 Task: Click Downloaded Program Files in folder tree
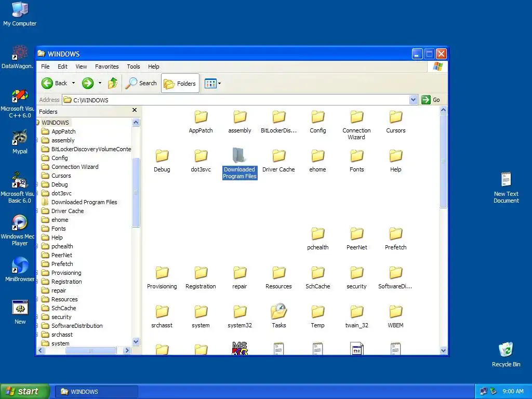(x=84, y=202)
